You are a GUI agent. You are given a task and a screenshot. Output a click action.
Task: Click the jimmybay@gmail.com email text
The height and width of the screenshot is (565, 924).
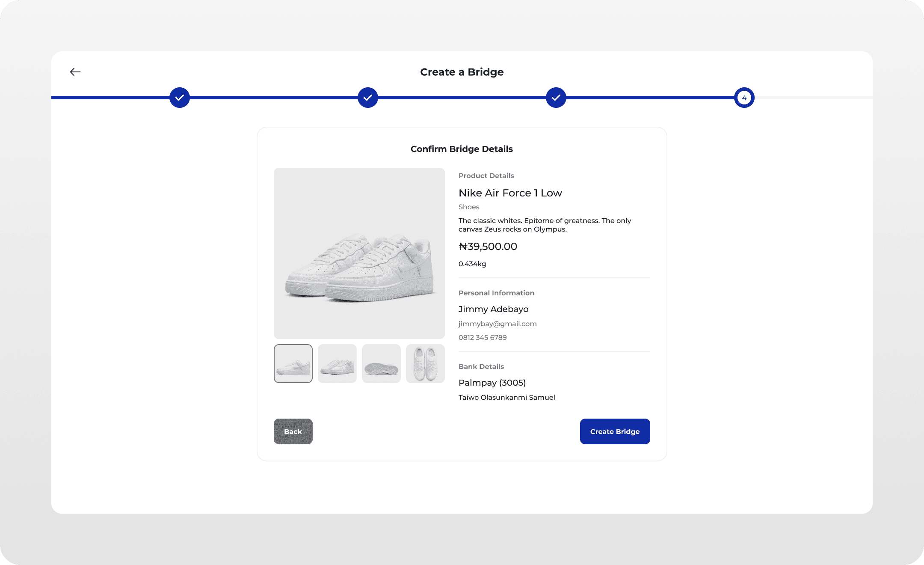point(498,324)
